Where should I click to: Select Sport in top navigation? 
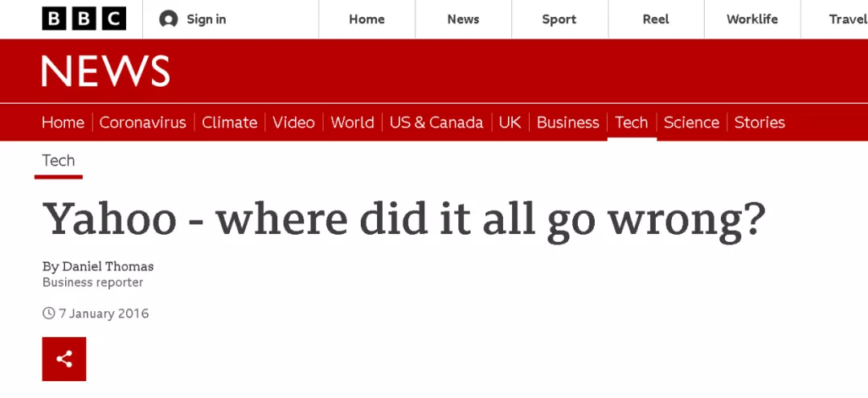559,19
